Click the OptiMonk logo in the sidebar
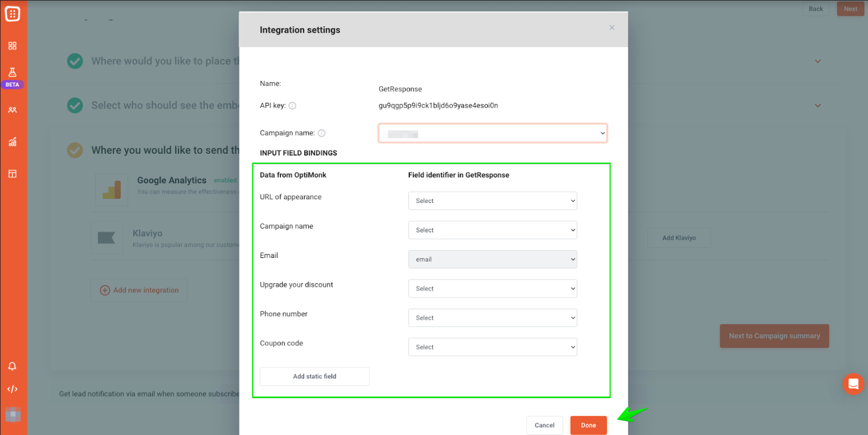 (12, 14)
